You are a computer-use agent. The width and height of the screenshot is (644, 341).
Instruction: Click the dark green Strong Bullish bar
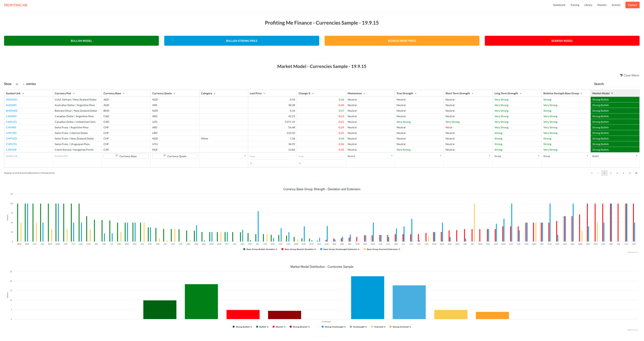(x=160, y=310)
